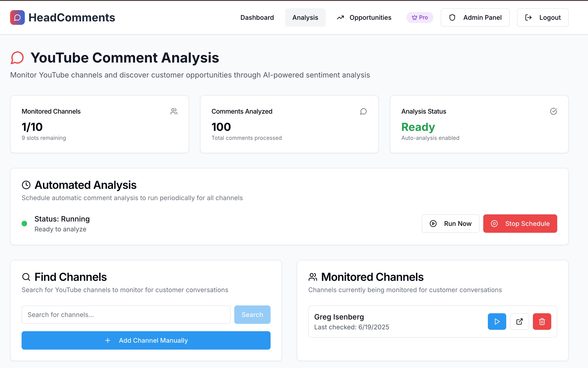Focus the Search for channels input
This screenshot has width=588, height=368.
click(x=126, y=315)
